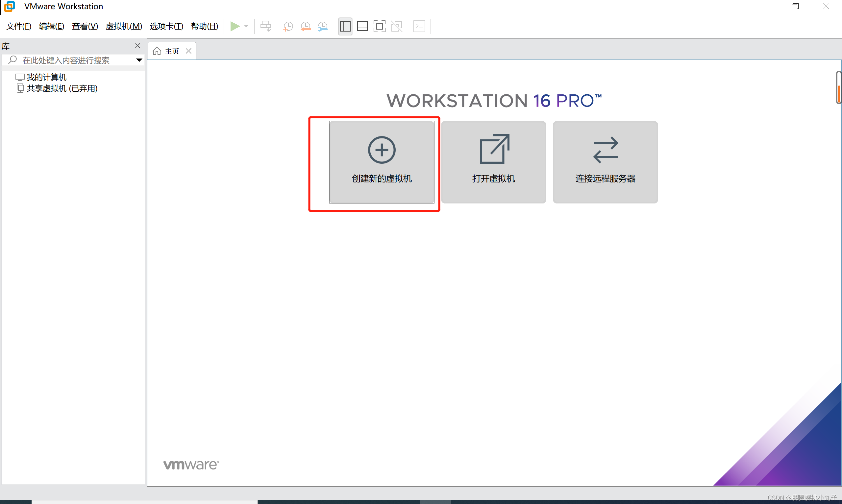Enter full screen mode icon

[x=379, y=26]
